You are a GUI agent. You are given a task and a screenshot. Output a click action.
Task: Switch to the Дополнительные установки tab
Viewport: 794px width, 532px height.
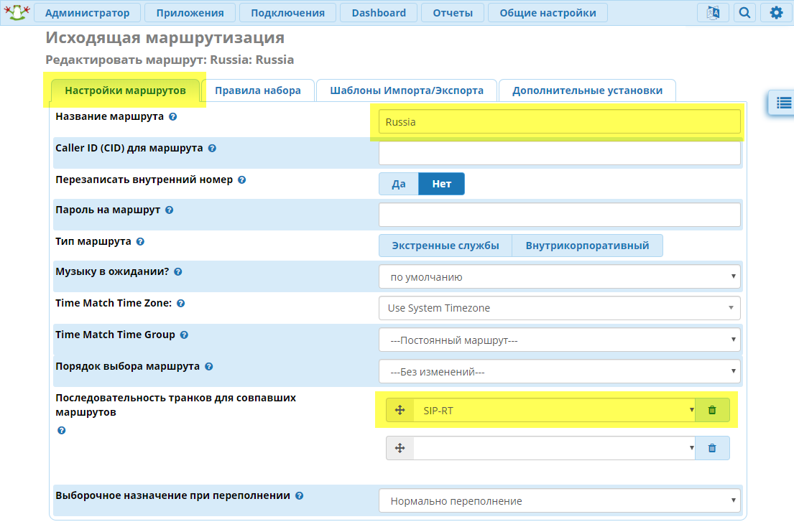pos(587,90)
